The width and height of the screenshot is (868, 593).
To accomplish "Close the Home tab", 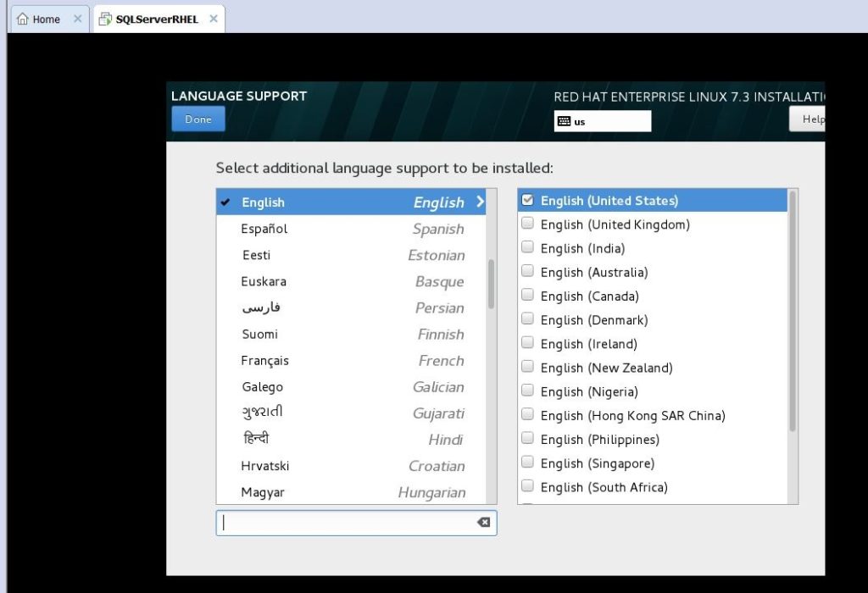I will point(78,19).
